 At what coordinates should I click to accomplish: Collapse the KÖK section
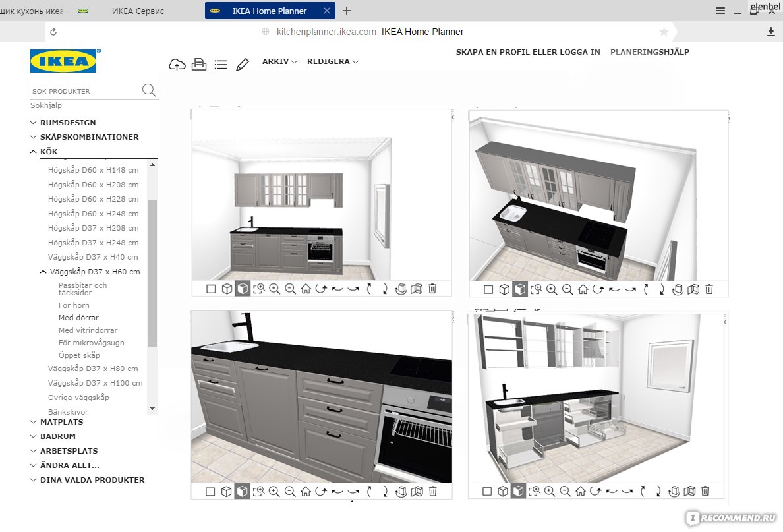click(44, 152)
